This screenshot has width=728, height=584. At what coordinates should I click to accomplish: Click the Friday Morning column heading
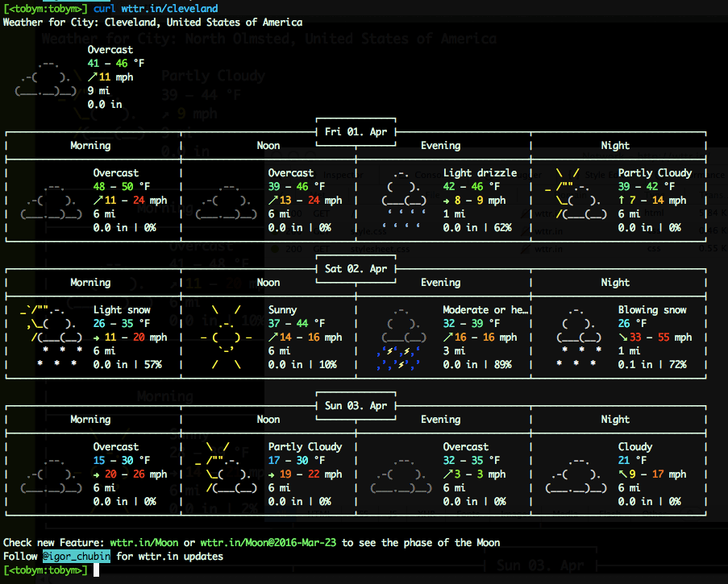point(90,146)
